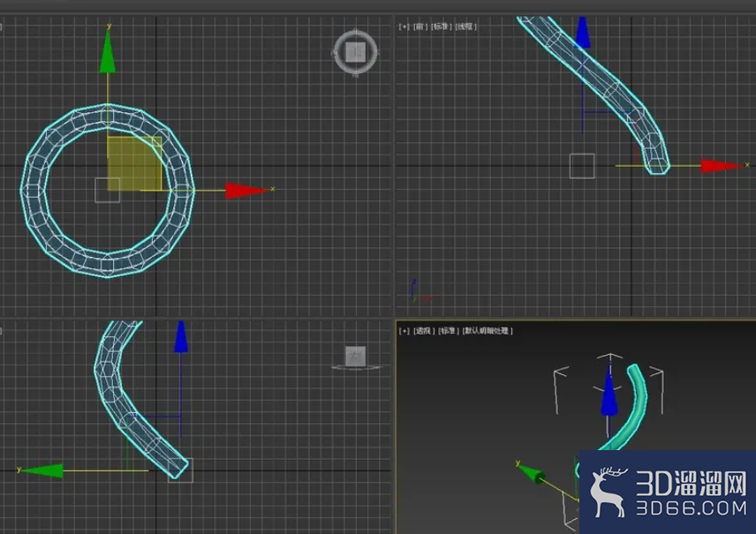Select the blue Z-axis arrow in Perspective viewport

(x=609, y=395)
